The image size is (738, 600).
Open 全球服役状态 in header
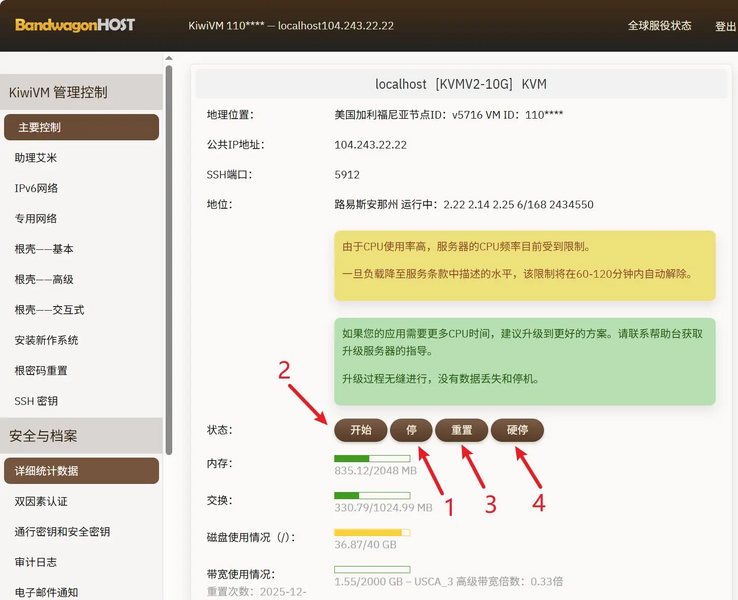(659, 26)
